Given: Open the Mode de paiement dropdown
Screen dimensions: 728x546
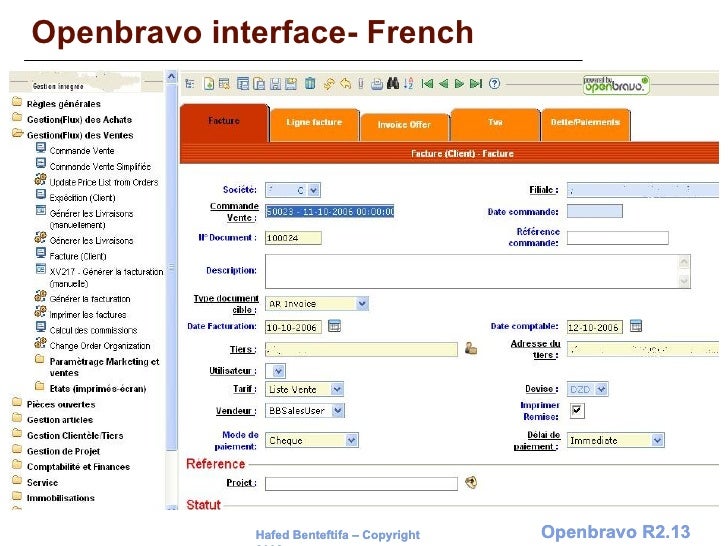Looking at the screenshot, I should click(351, 440).
